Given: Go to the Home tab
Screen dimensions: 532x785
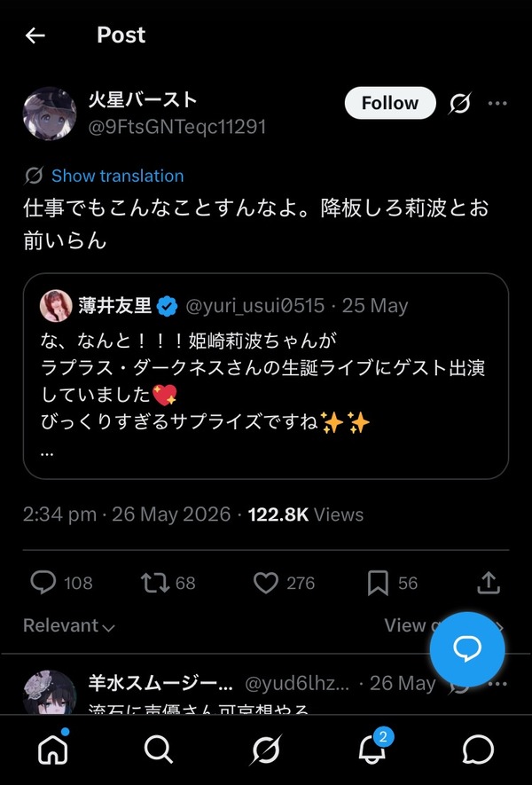Looking at the screenshot, I should pyautogui.click(x=53, y=750).
